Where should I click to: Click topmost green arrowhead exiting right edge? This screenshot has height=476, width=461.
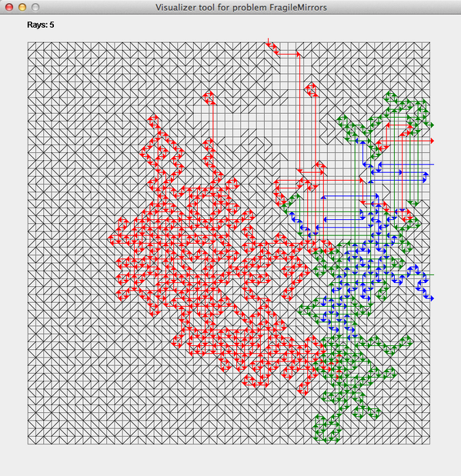pyautogui.click(x=432, y=125)
